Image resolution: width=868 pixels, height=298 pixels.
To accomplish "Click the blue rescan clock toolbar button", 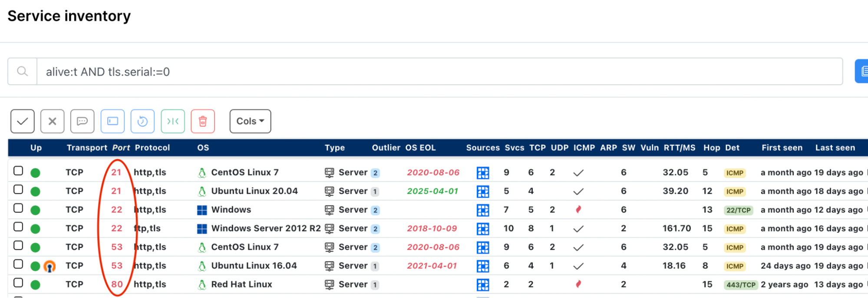I will pyautogui.click(x=143, y=121).
